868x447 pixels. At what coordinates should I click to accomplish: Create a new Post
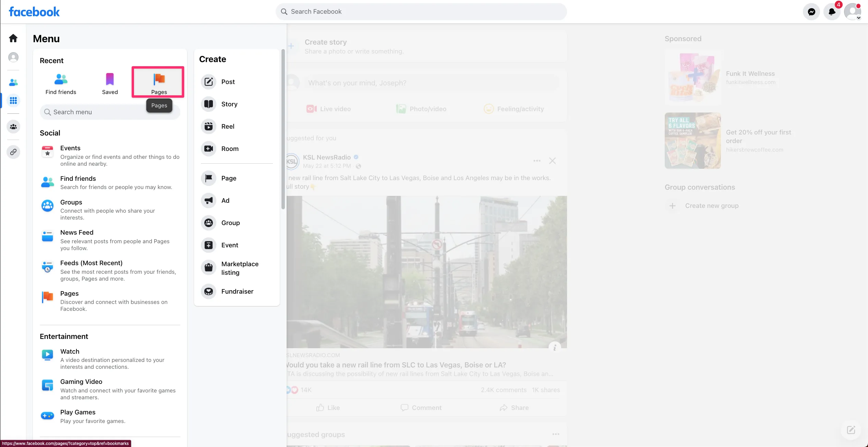pos(237,82)
